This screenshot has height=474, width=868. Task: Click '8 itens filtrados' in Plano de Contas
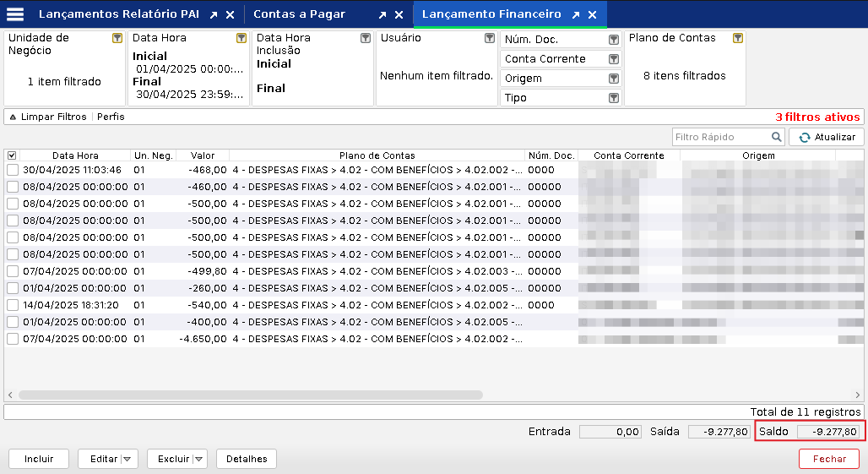click(684, 76)
